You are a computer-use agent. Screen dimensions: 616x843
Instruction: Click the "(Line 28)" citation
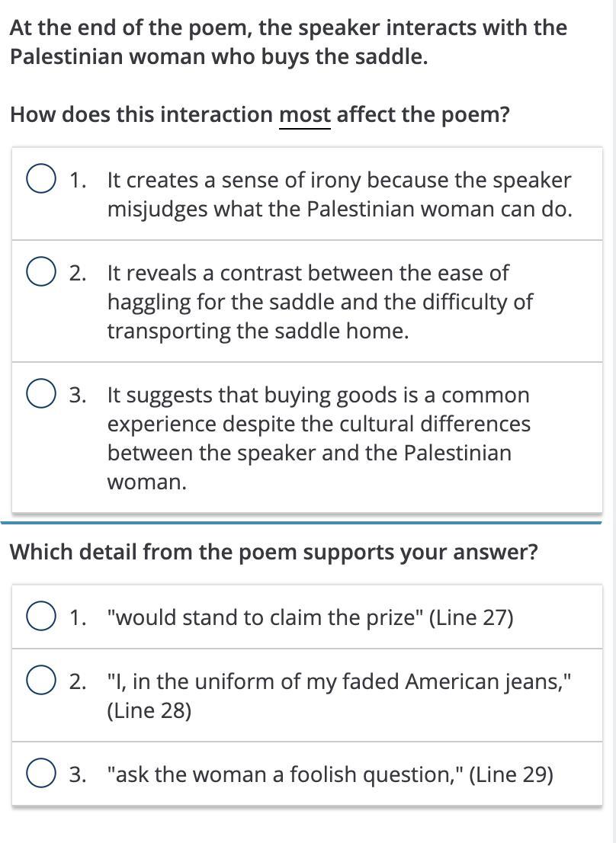point(149,710)
